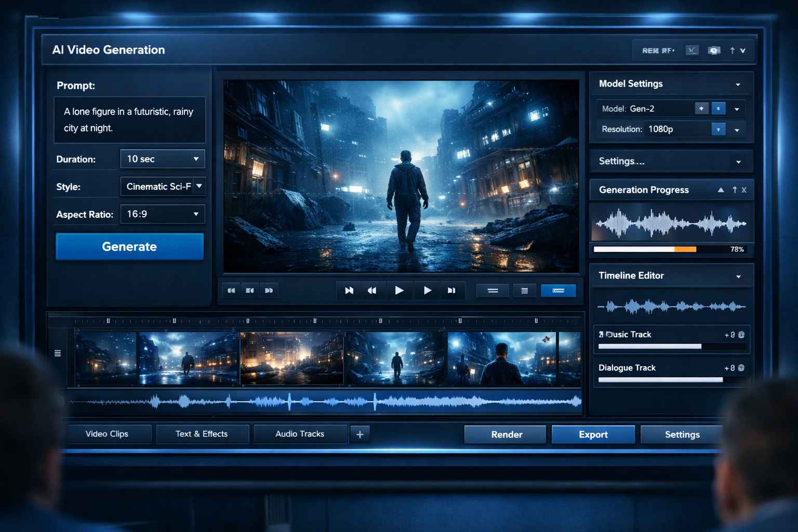This screenshot has width=798, height=532.
Task: Collapse the Model Settings panel
Action: [738, 85]
